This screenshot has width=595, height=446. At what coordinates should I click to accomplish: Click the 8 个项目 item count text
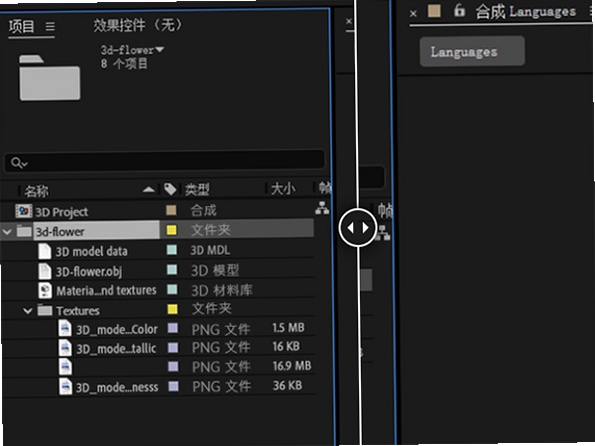click(x=124, y=63)
